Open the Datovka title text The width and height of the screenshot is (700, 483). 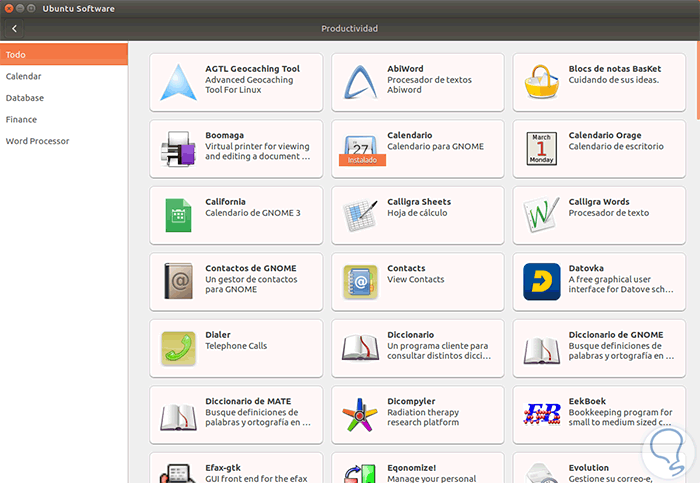(586, 268)
